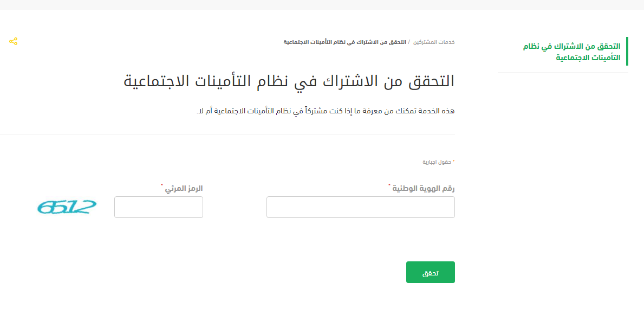Open the خدمات المشتركين breadcrumb link

click(x=433, y=42)
